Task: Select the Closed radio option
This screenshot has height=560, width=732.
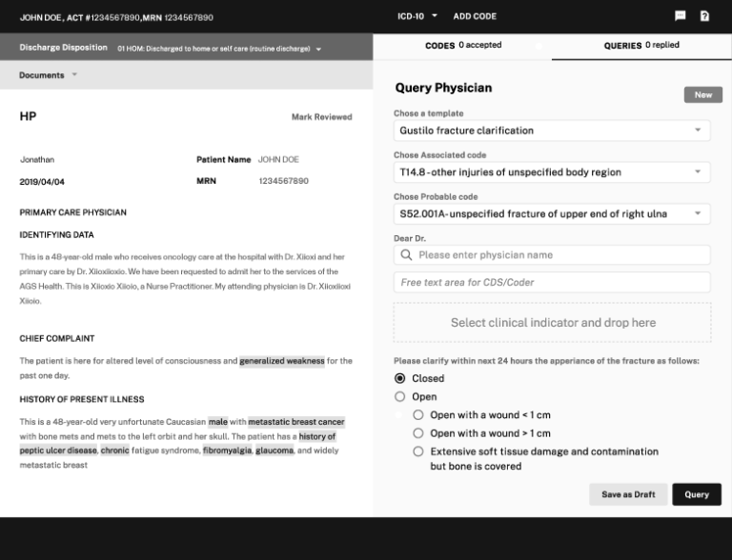Action: 400,378
